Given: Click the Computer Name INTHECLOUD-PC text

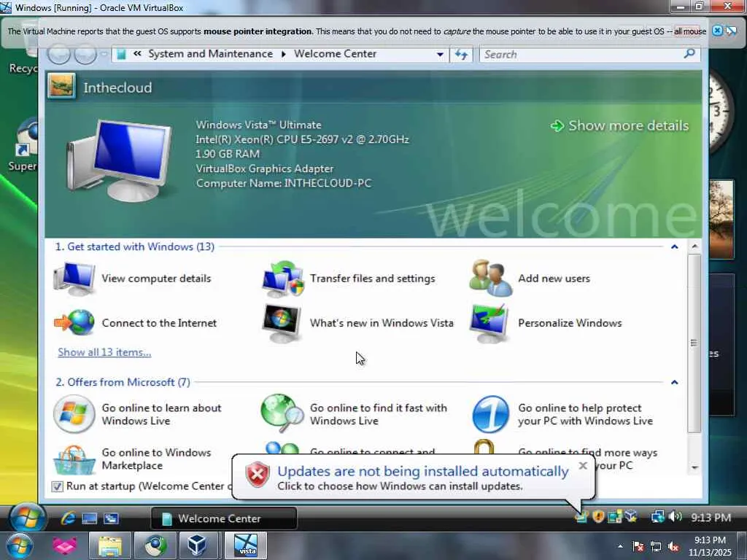Looking at the screenshot, I should pos(284,183).
